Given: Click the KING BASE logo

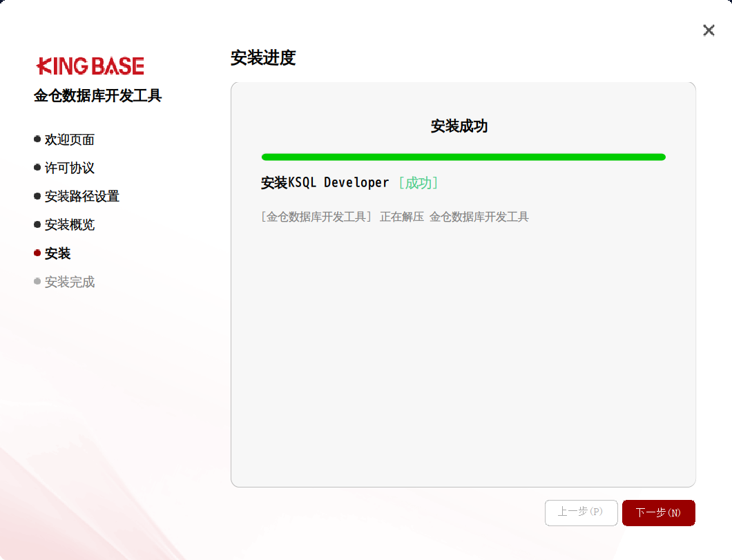Looking at the screenshot, I should [90, 66].
